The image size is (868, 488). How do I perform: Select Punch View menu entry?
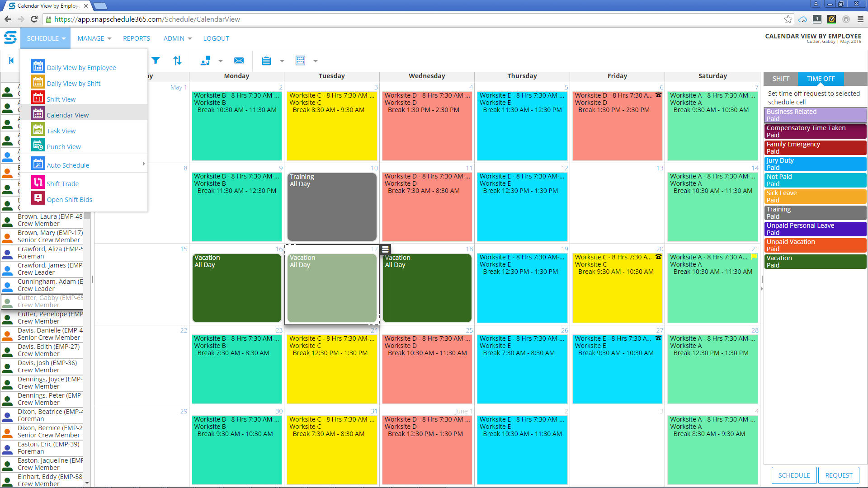(63, 147)
